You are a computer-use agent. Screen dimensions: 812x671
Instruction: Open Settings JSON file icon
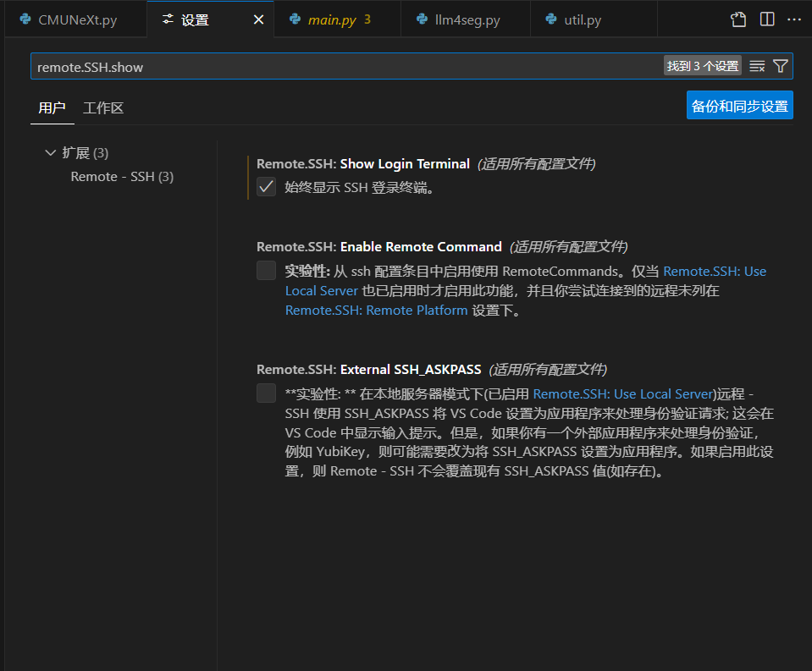coord(739,19)
